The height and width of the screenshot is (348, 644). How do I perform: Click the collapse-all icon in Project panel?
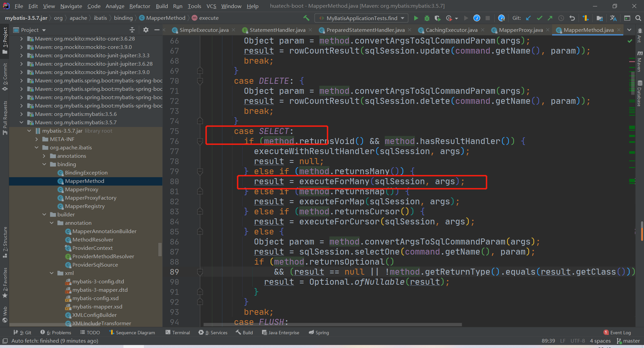132,30
